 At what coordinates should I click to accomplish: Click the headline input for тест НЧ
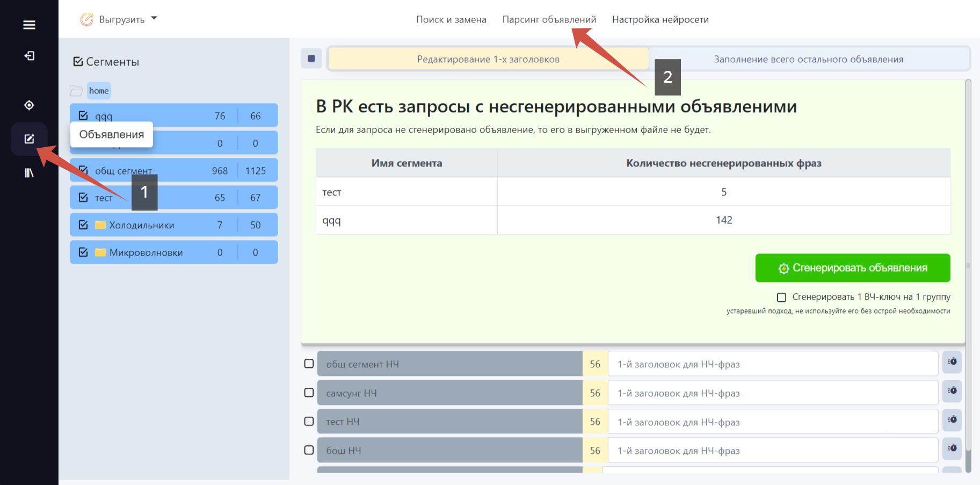pos(773,422)
